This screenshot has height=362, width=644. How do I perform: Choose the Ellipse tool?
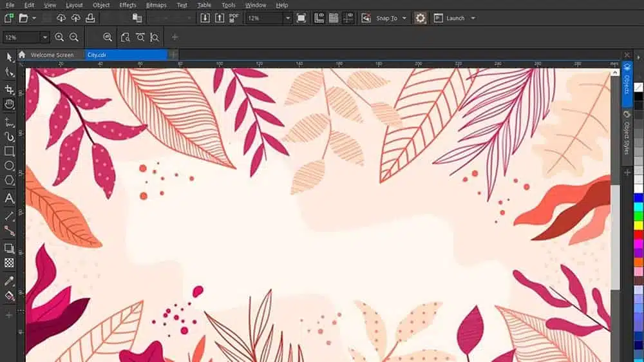(x=9, y=166)
